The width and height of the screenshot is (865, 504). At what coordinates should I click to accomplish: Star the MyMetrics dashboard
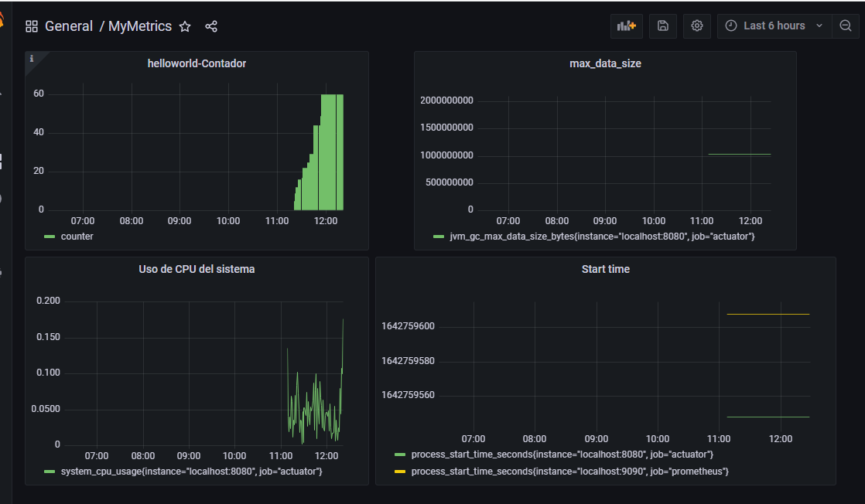[185, 26]
